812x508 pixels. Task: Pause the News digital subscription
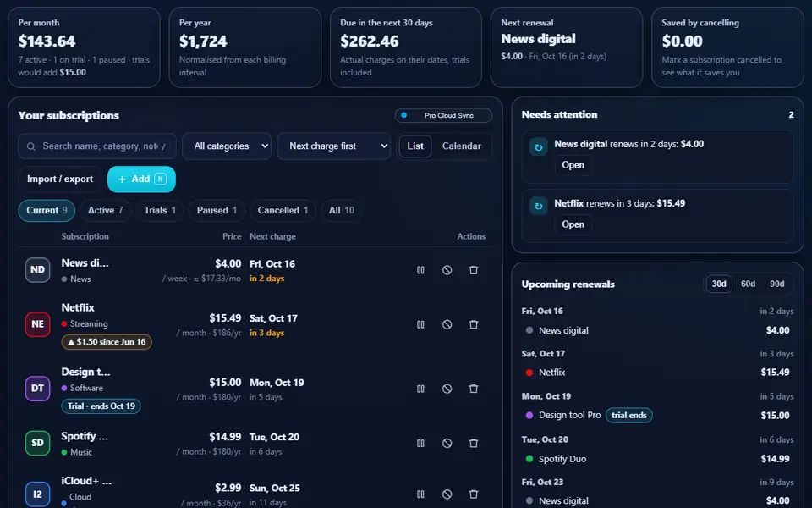coord(420,270)
